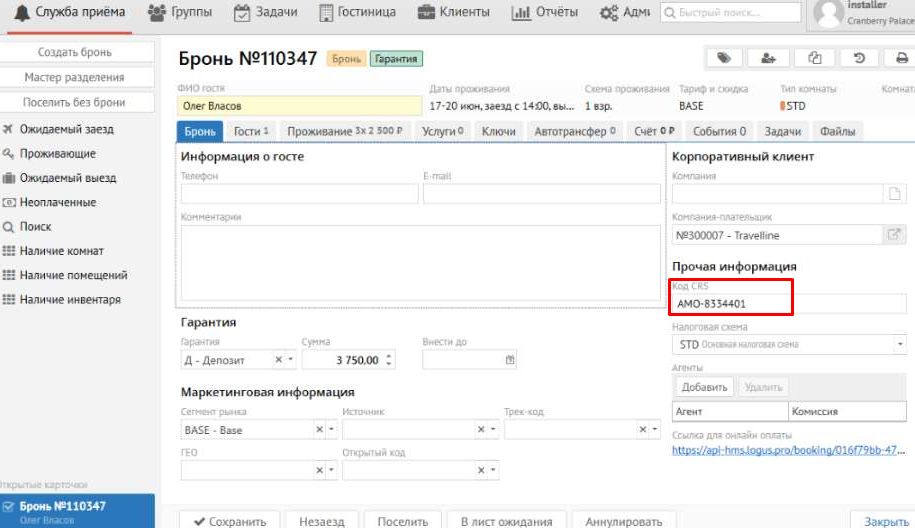This screenshot has width=915, height=528.
Task: Expand the Сегмент рынка dropdown
Action: click(x=331, y=430)
